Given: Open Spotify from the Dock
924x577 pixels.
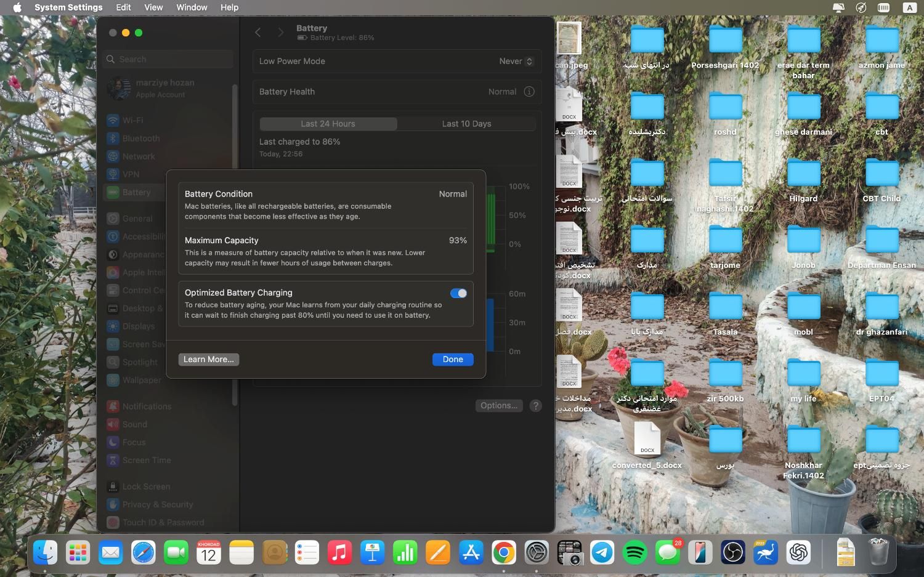Looking at the screenshot, I should click(634, 552).
